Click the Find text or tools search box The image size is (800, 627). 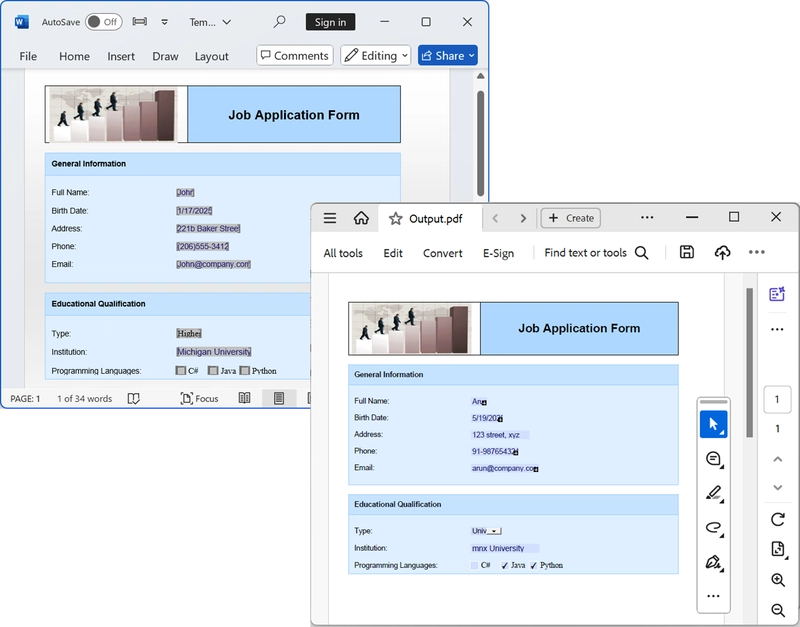[x=596, y=253]
